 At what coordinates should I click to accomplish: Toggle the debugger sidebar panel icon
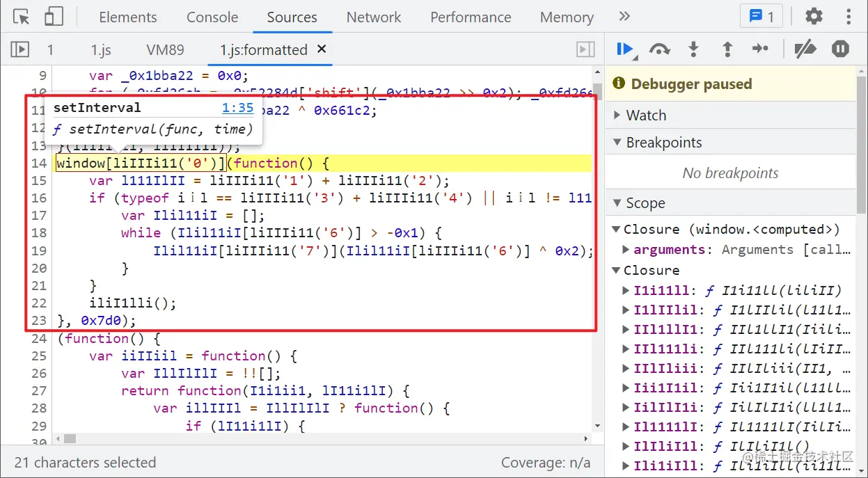click(x=586, y=49)
